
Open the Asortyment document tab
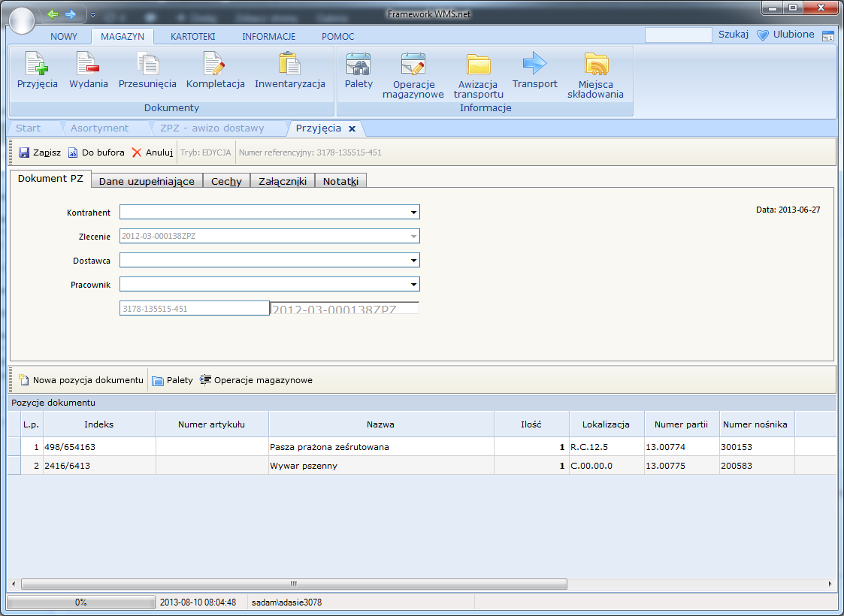pyautogui.click(x=99, y=128)
